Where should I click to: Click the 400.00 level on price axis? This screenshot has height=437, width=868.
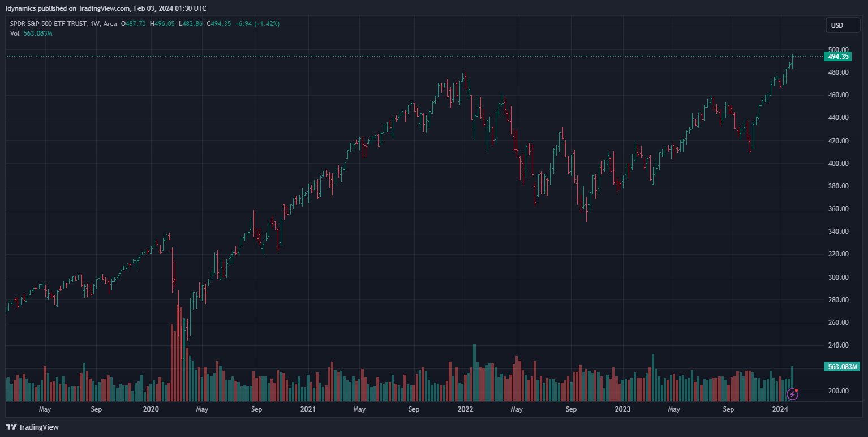837,164
